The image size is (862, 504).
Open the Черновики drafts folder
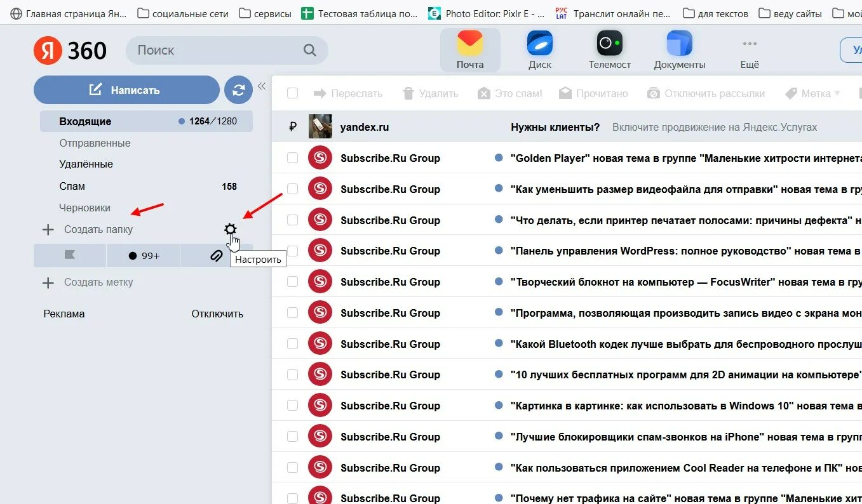[x=84, y=208]
